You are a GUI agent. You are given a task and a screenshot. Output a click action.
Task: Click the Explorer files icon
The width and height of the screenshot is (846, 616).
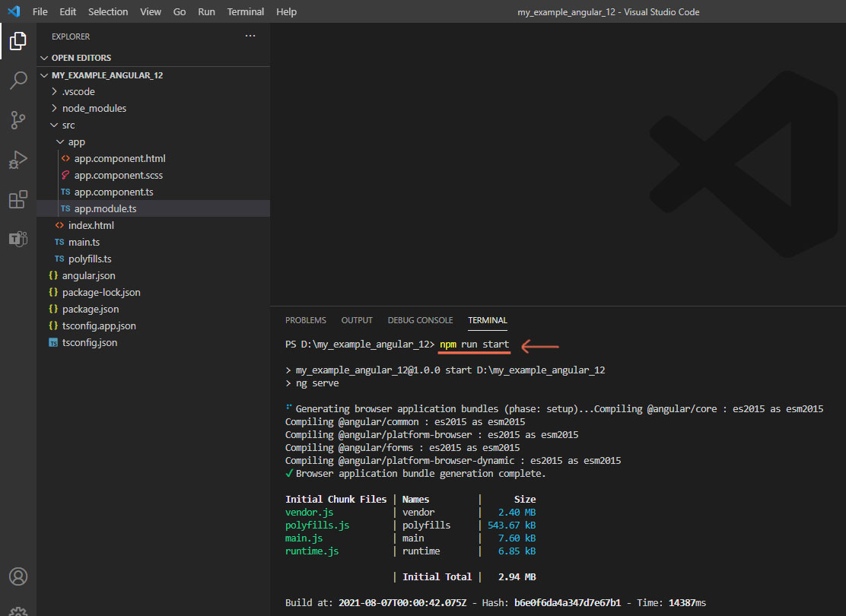(18, 41)
